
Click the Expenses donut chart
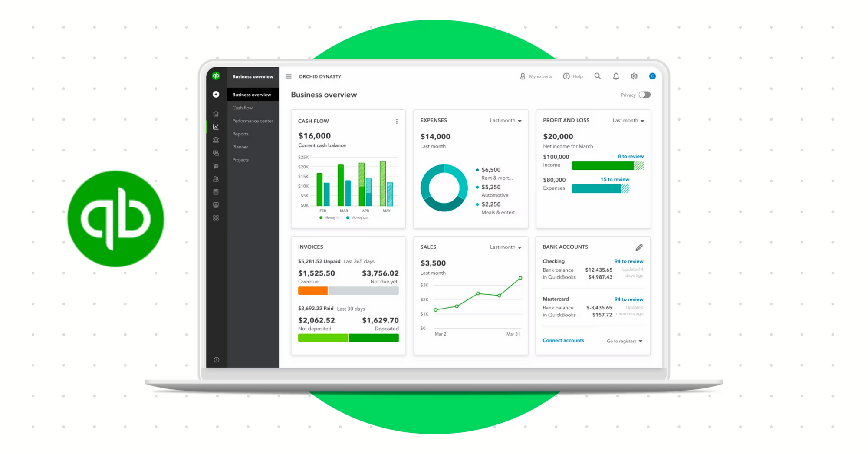coord(444,188)
